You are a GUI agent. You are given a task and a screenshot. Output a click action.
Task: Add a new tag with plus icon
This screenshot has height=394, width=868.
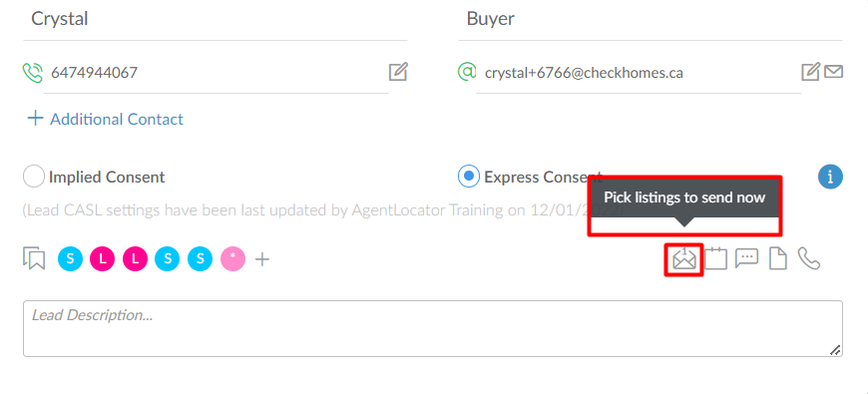(x=261, y=258)
